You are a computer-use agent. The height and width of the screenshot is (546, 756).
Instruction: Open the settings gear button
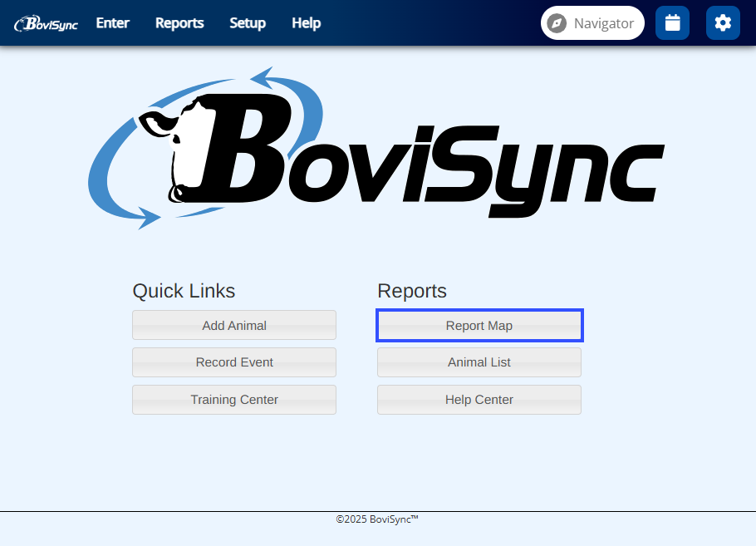click(723, 22)
